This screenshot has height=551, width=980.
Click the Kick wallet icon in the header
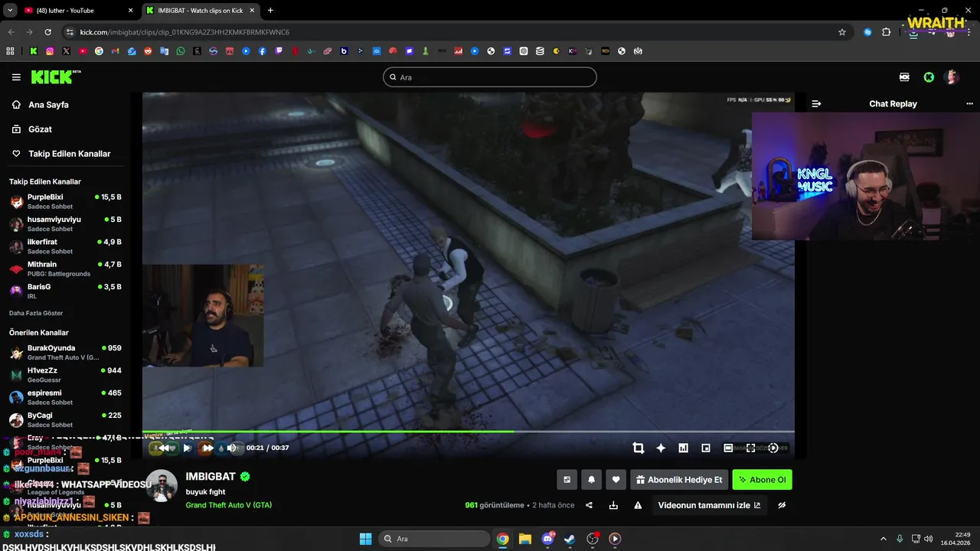[904, 77]
